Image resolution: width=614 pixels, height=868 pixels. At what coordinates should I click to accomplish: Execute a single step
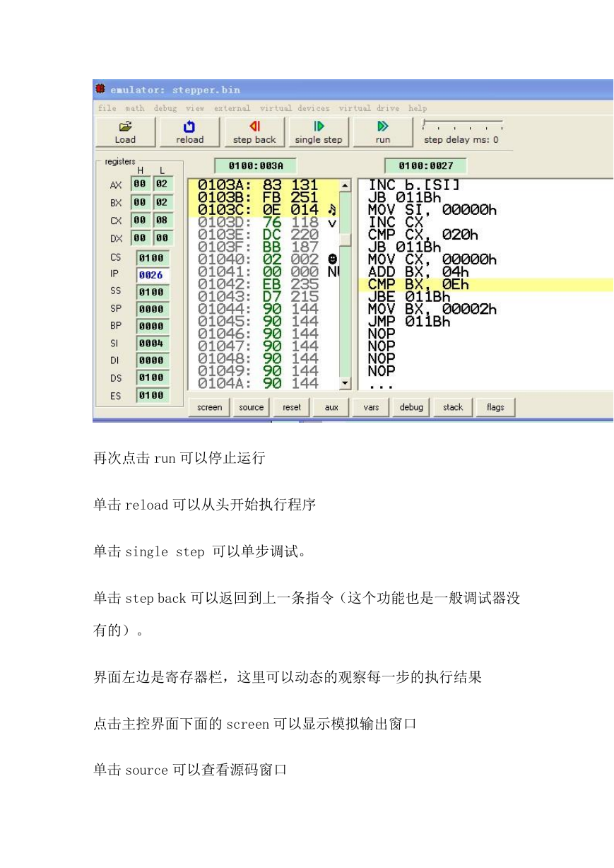[318, 132]
